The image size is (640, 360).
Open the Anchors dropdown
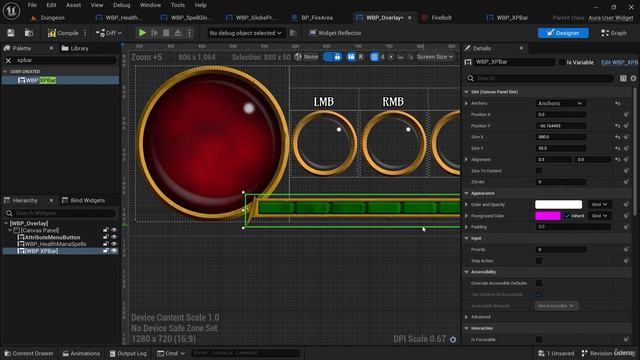(x=560, y=103)
